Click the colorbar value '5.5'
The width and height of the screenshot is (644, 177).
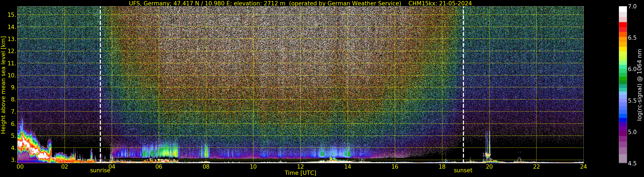point(632,101)
